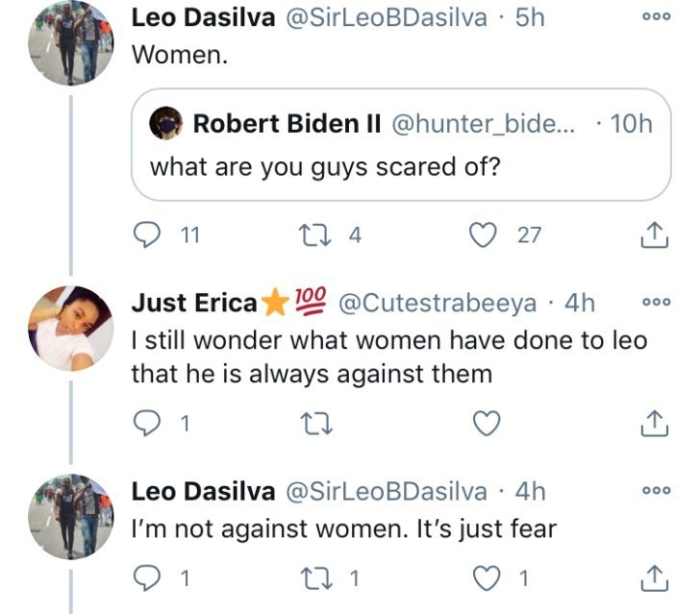Share Just Erica's tweet
This screenshot has width=700, height=614.
(x=654, y=423)
